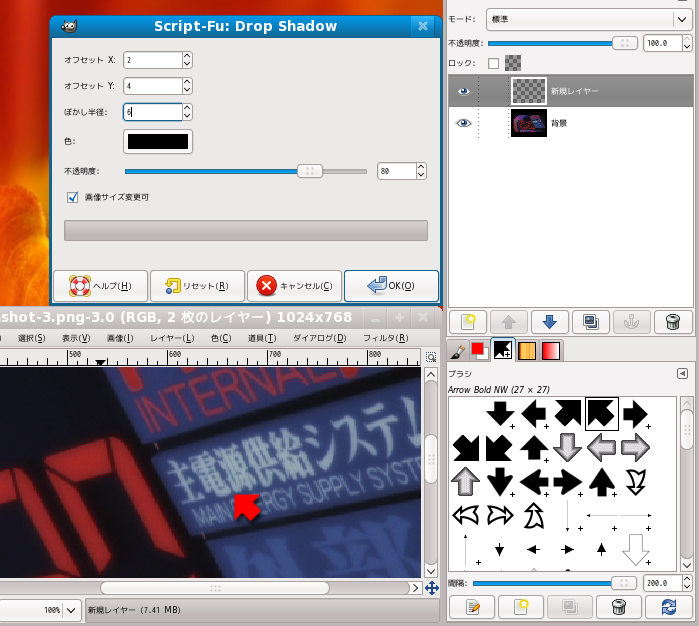Image resolution: width=699 pixels, height=626 pixels.
Task: Uncheck the 画像サイズ変更可 checkbox
Action: tap(72, 198)
